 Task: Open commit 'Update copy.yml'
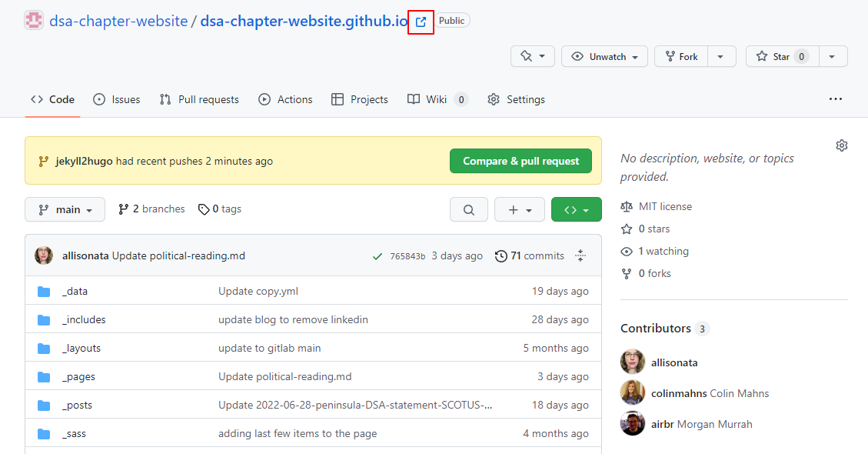point(258,291)
